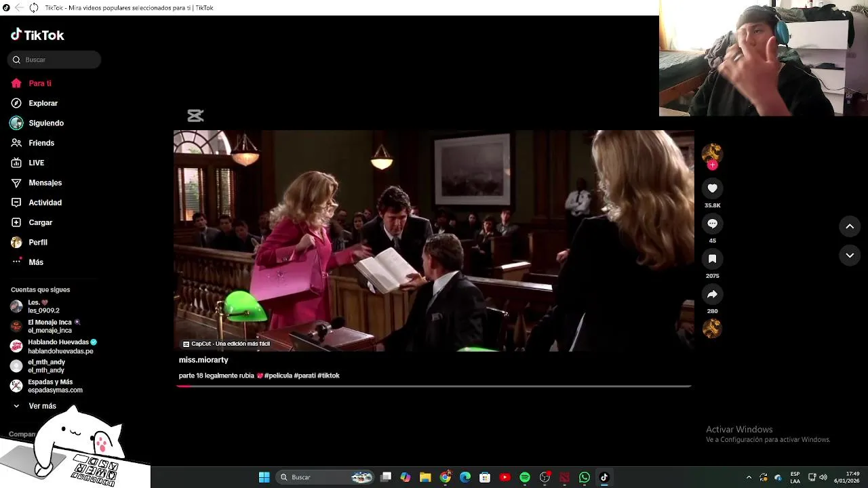Reload the page with refresh icon
Image resolution: width=868 pixels, height=488 pixels.
tap(33, 7)
